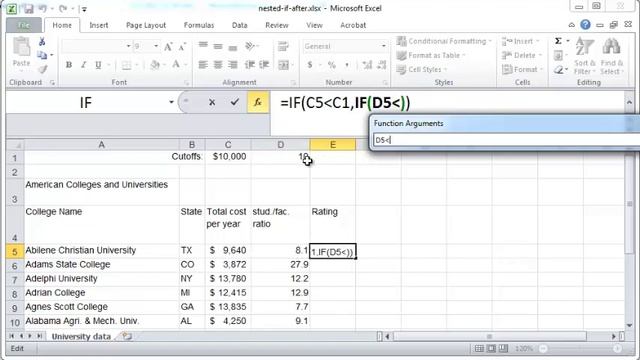Toggle Bold formatting
Image resolution: width=640 pixels, height=360 pixels.
click(x=69, y=64)
